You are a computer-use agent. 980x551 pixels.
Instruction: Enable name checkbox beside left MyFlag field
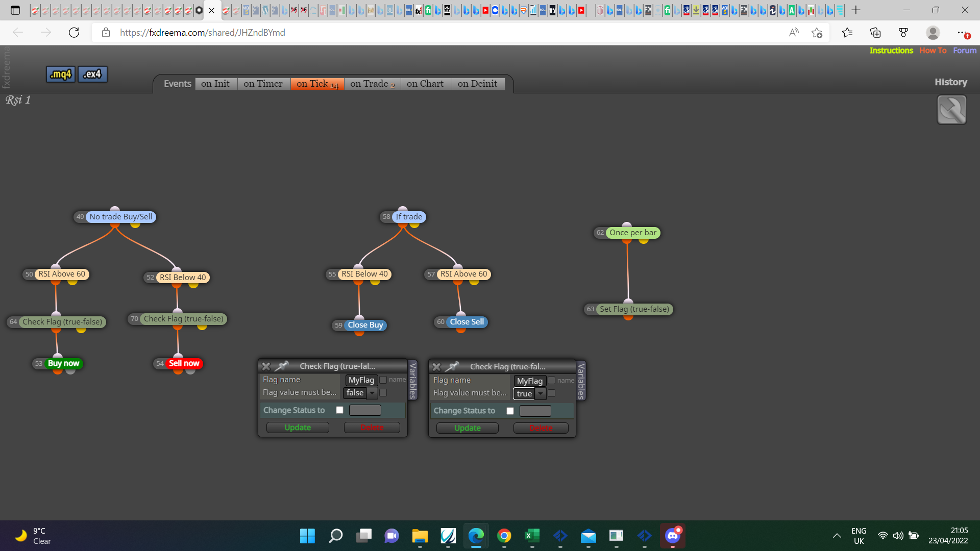(x=383, y=380)
